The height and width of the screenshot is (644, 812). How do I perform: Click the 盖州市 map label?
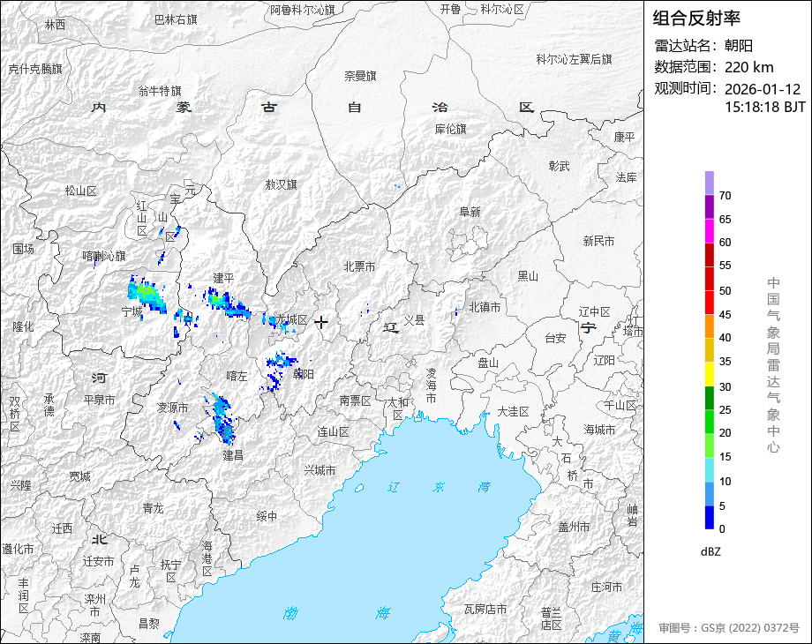pyautogui.click(x=574, y=527)
